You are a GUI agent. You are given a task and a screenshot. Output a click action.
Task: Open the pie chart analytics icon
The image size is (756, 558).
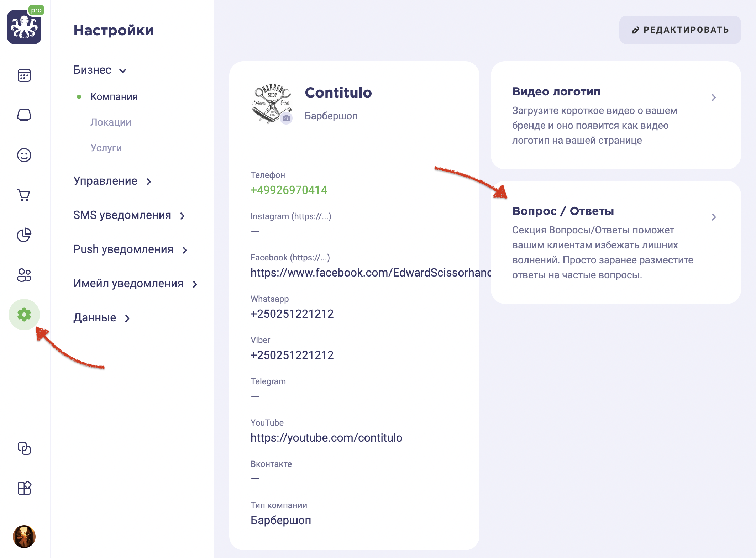(24, 235)
